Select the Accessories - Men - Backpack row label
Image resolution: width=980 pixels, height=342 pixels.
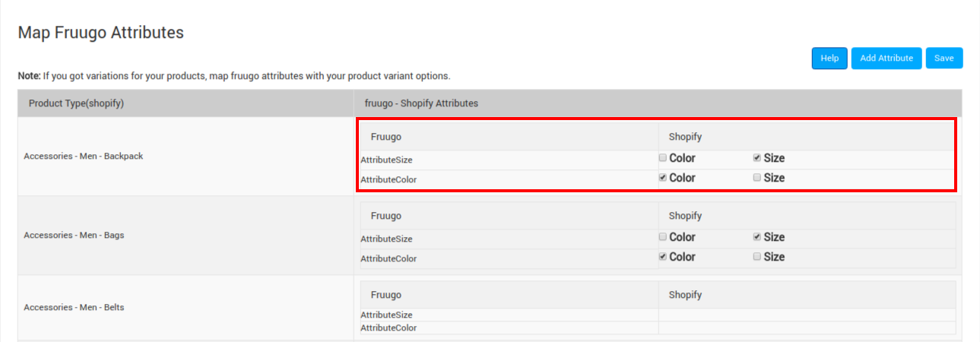[84, 156]
